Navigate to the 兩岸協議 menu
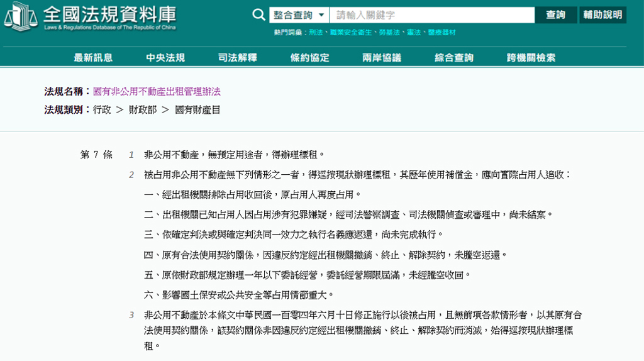This screenshot has height=361, width=644. point(382,58)
